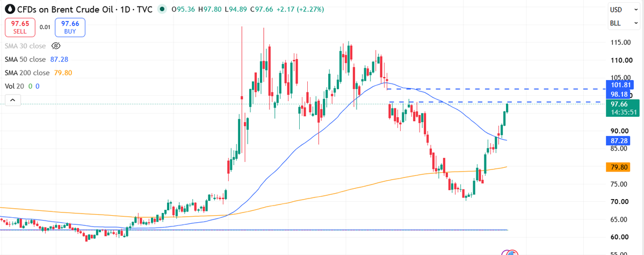Select the SMA 50 close indicator legend
The width and height of the screenshot is (644, 255).
coord(25,59)
